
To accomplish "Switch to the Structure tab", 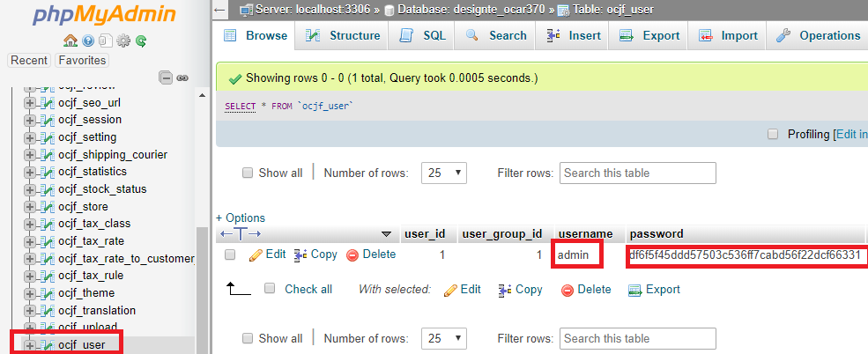I will click(343, 35).
